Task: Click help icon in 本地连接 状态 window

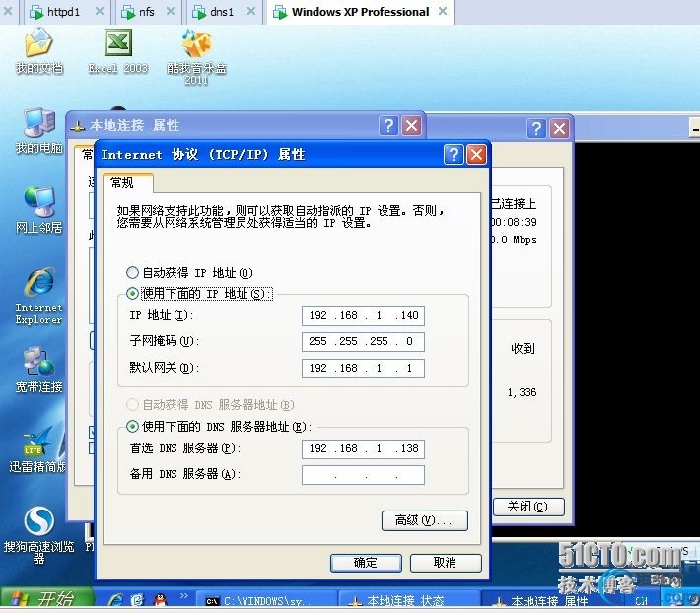Action: [536, 128]
